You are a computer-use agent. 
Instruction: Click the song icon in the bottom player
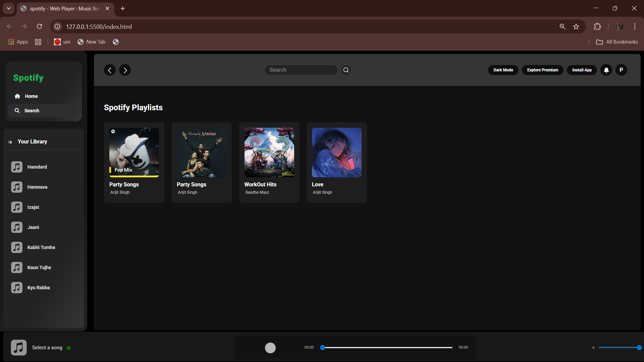pyautogui.click(x=18, y=347)
